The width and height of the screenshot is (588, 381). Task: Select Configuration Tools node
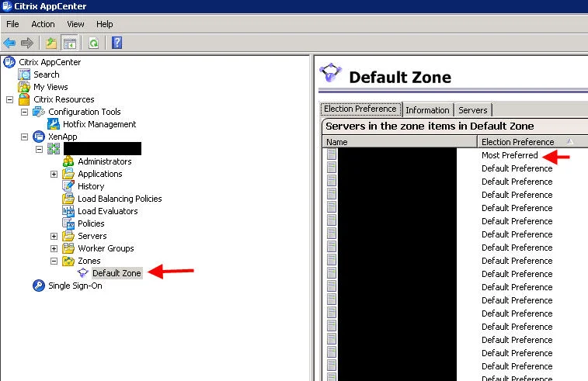[85, 112]
